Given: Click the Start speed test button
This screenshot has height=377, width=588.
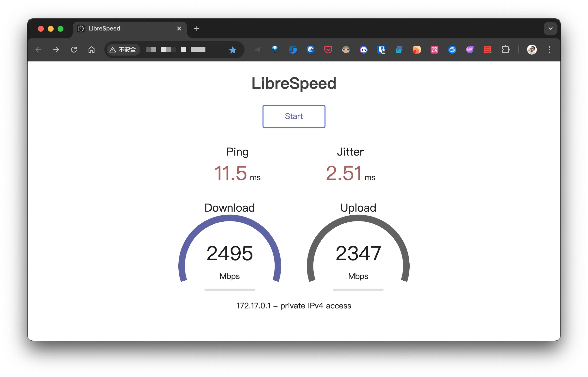Looking at the screenshot, I should pos(294,116).
